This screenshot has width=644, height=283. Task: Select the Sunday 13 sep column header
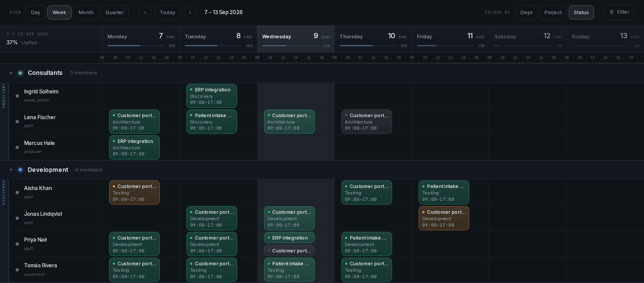tap(605, 39)
